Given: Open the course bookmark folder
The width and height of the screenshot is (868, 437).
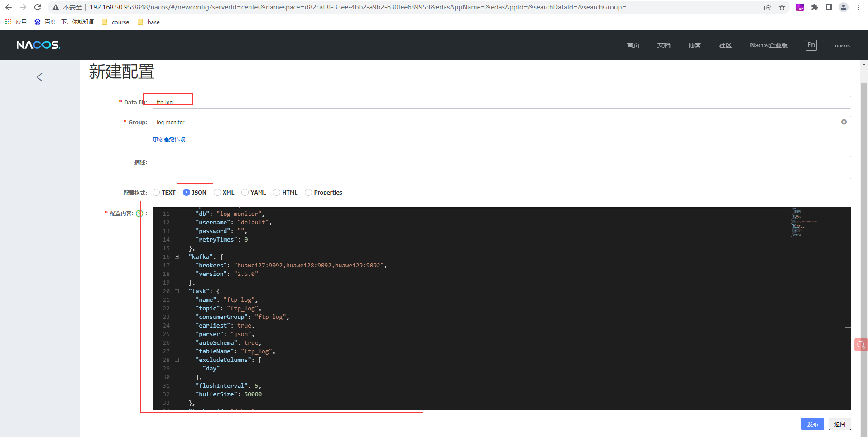Looking at the screenshot, I should [115, 22].
